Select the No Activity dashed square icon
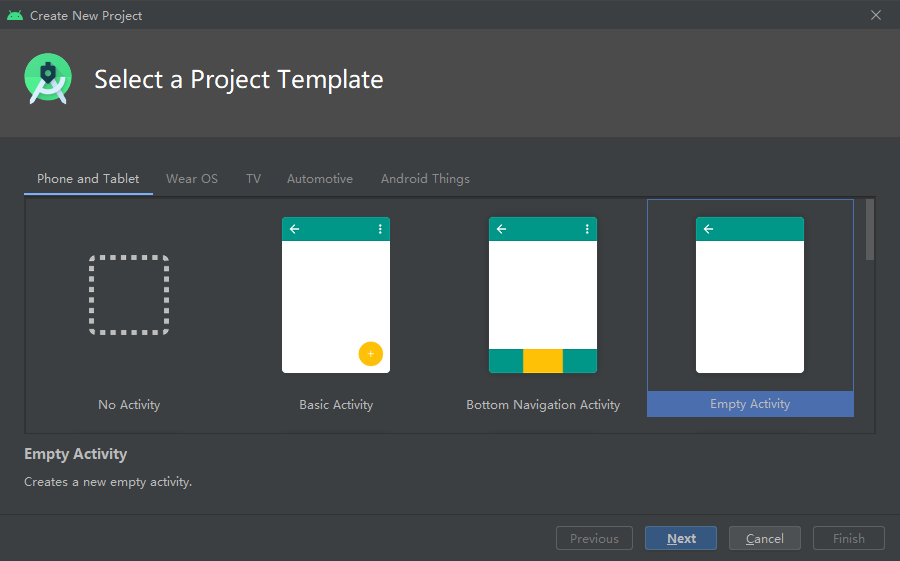 point(129,295)
